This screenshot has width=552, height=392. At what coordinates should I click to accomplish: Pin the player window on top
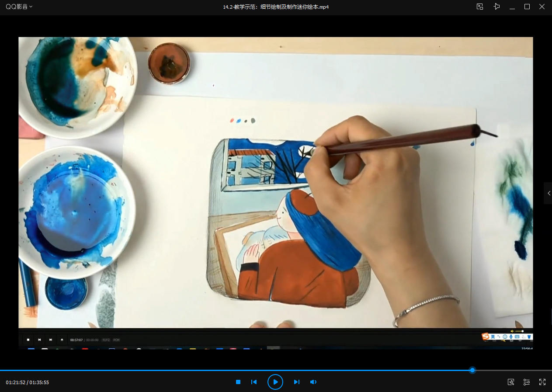tap(496, 7)
